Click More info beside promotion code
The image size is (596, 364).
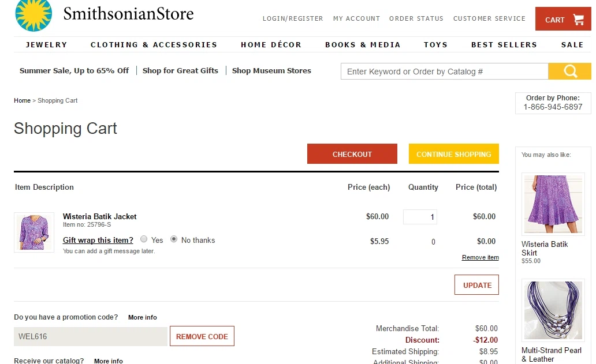pyautogui.click(x=142, y=317)
